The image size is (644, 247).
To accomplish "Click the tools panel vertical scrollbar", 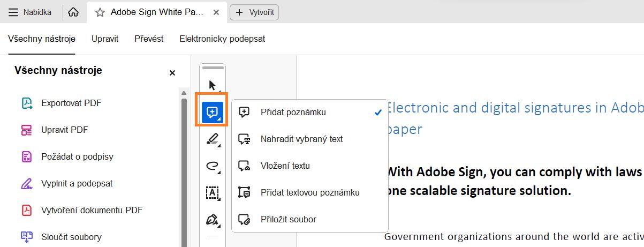I will 184,171.
